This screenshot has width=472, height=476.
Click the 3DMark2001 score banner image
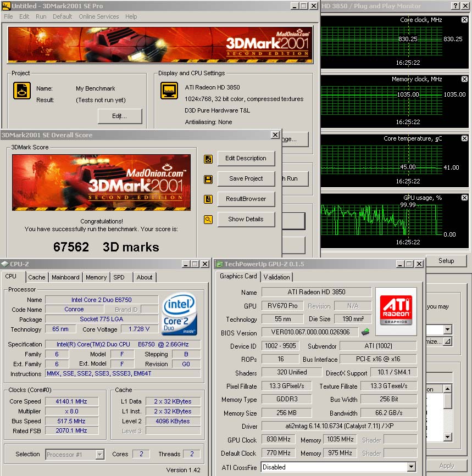pyautogui.click(x=102, y=182)
